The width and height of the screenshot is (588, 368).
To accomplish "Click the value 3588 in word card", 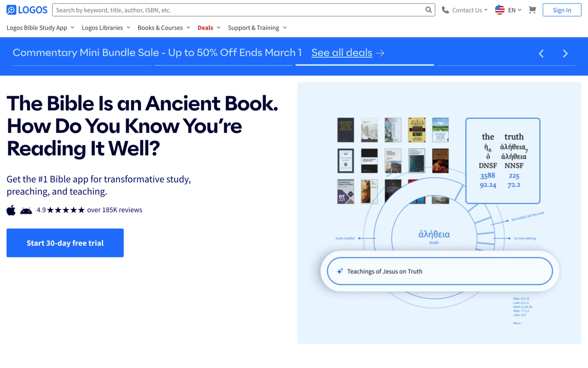I will [x=488, y=176].
